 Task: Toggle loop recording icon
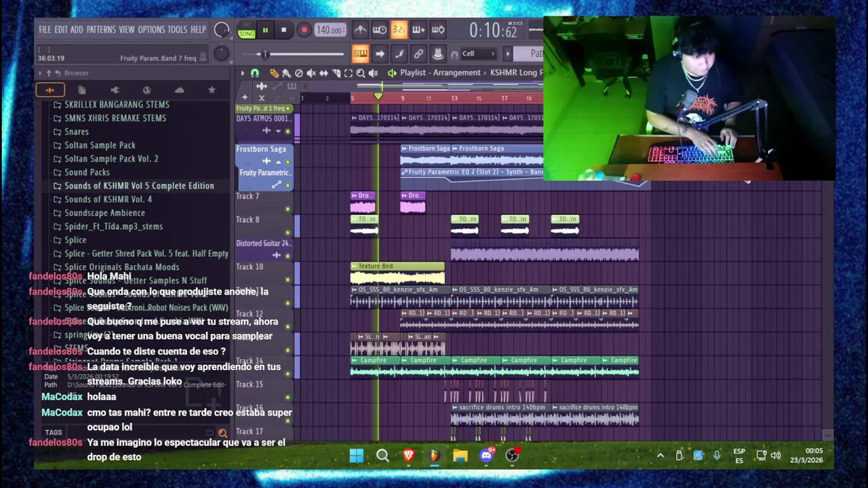438,30
